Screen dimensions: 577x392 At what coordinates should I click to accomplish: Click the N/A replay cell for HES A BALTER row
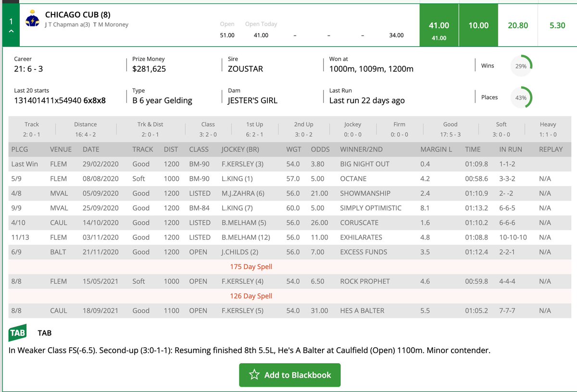point(545,311)
